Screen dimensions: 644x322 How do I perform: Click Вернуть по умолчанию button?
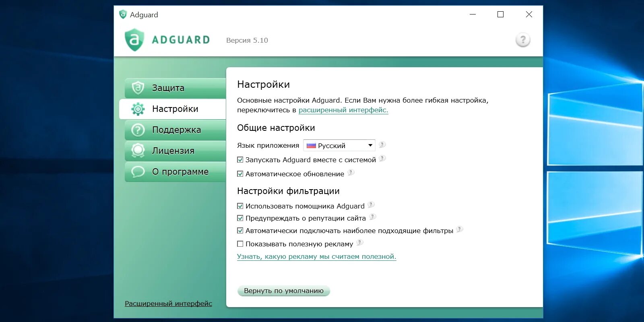tap(284, 291)
